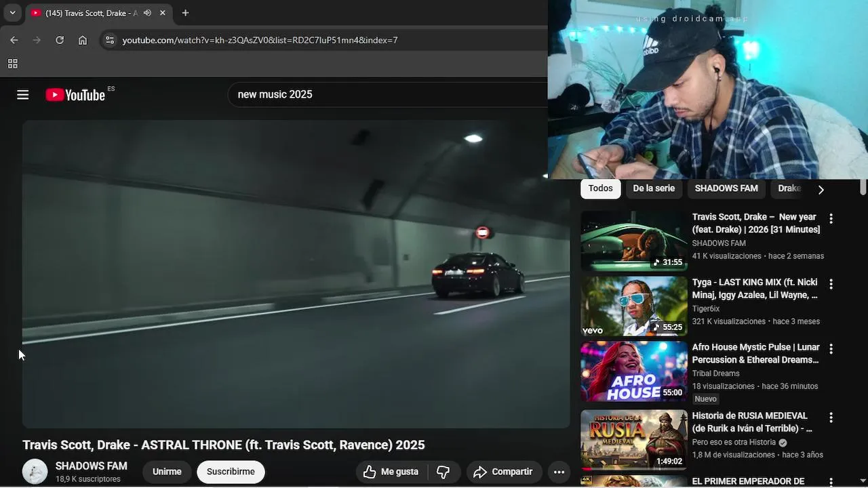Screen dimensions: 868x488
Task: Reload the current page
Action: (x=60, y=40)
